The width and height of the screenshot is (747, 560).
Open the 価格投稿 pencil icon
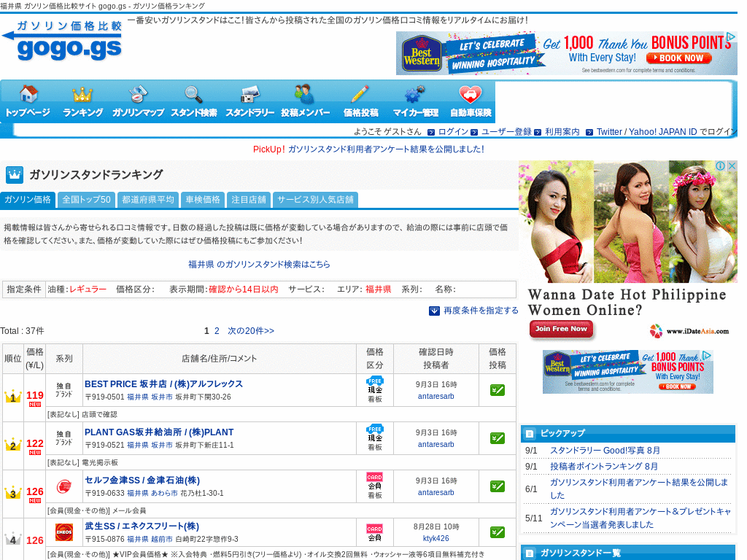pyautogui.click(x=360, y=94)
